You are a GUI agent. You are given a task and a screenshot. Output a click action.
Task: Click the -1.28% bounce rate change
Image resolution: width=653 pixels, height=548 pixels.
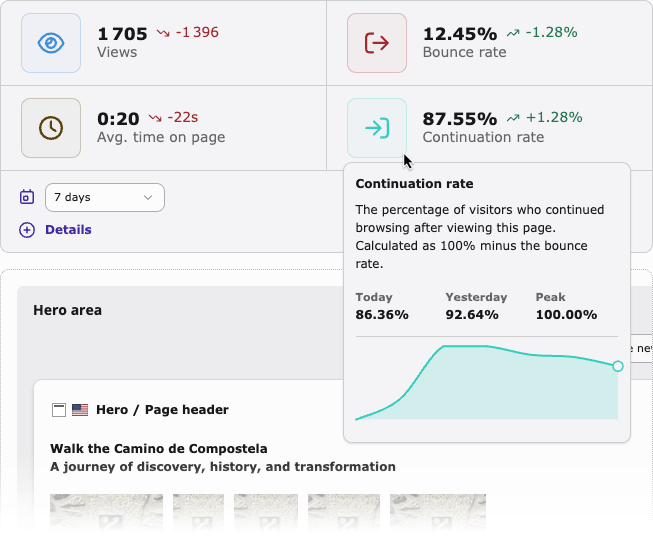pos(551,32)
